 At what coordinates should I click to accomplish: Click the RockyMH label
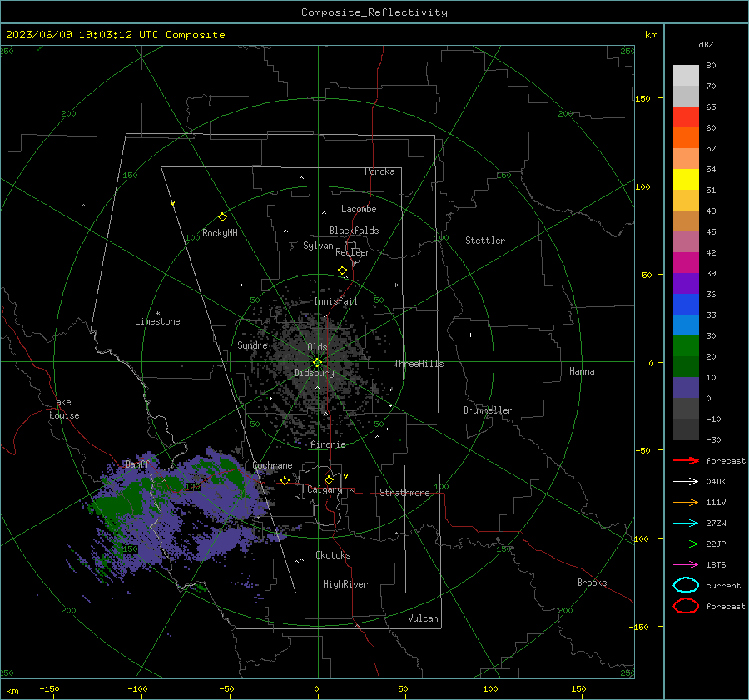(x=220, y=233)
